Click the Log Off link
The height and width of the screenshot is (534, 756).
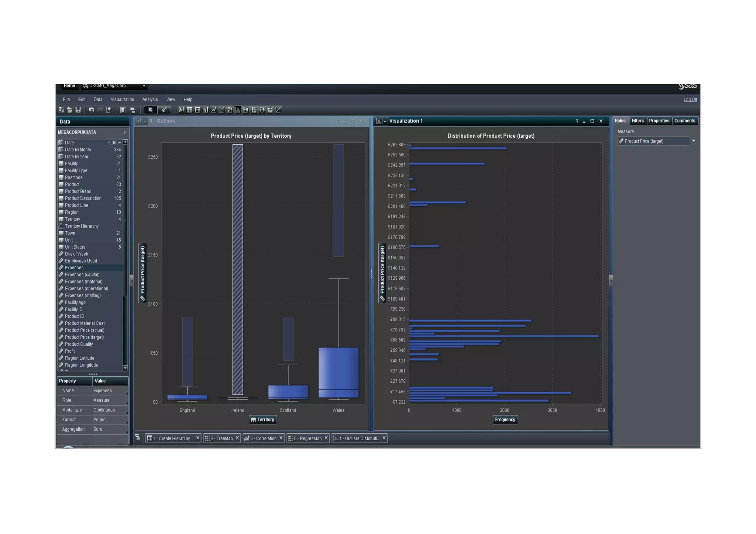(690, 100)
